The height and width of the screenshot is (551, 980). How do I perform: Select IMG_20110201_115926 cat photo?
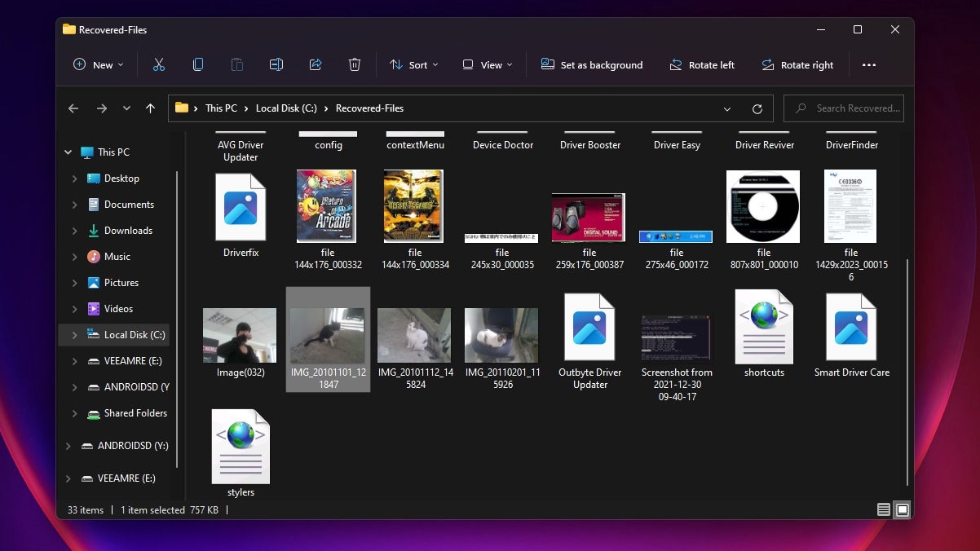coord(501,335)
